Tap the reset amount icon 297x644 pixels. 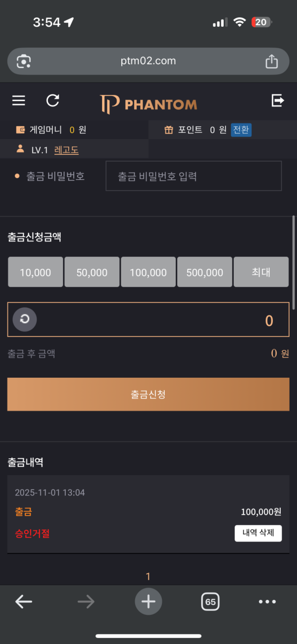[25, 319]
